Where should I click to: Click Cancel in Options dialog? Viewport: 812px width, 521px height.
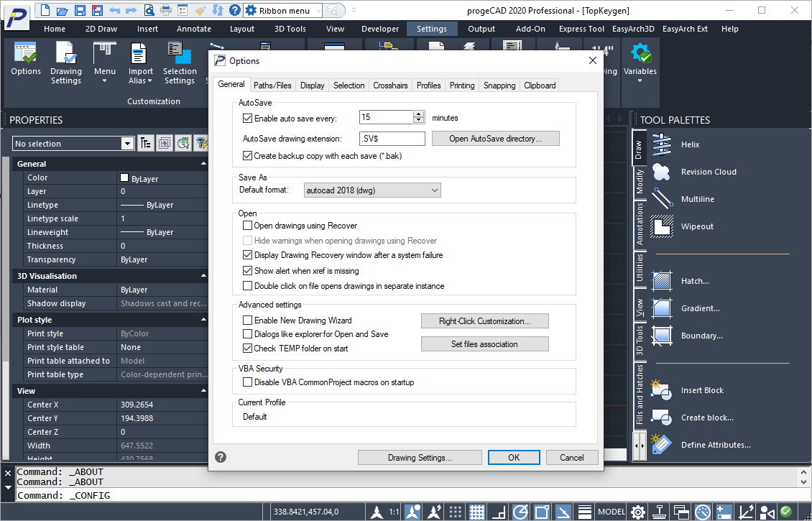[x=572, y=457]
